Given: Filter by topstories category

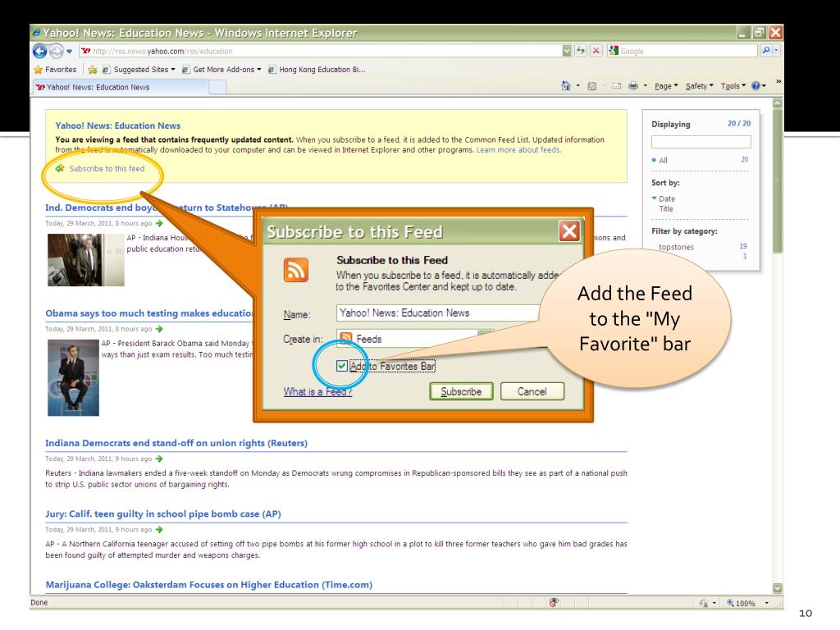Looking at the screenshot, I should (676, 247).
